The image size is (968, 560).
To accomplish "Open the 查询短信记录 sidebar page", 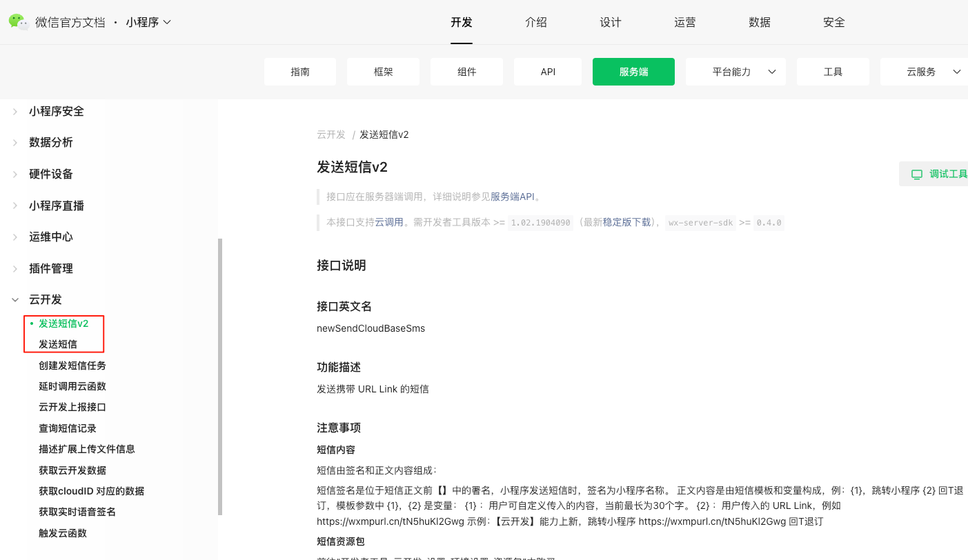I will coord(68,428).
